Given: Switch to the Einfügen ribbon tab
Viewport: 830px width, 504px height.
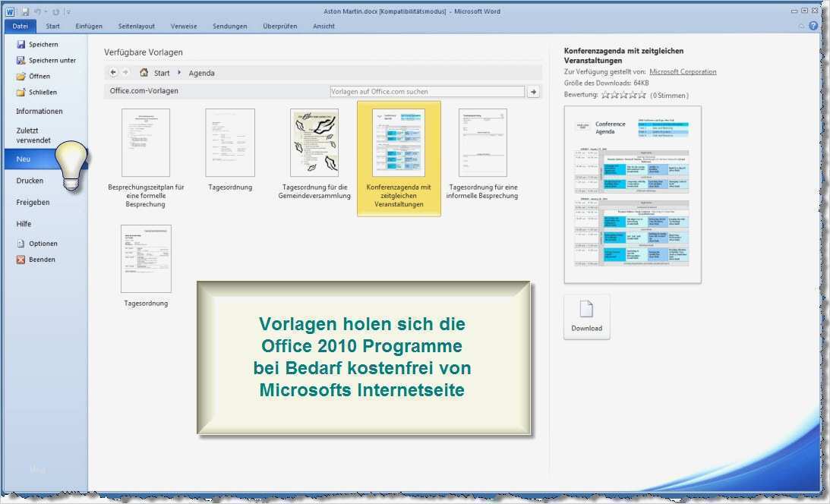Looking at the screenshot, I should pyautogui.click(x=89, y=26).
